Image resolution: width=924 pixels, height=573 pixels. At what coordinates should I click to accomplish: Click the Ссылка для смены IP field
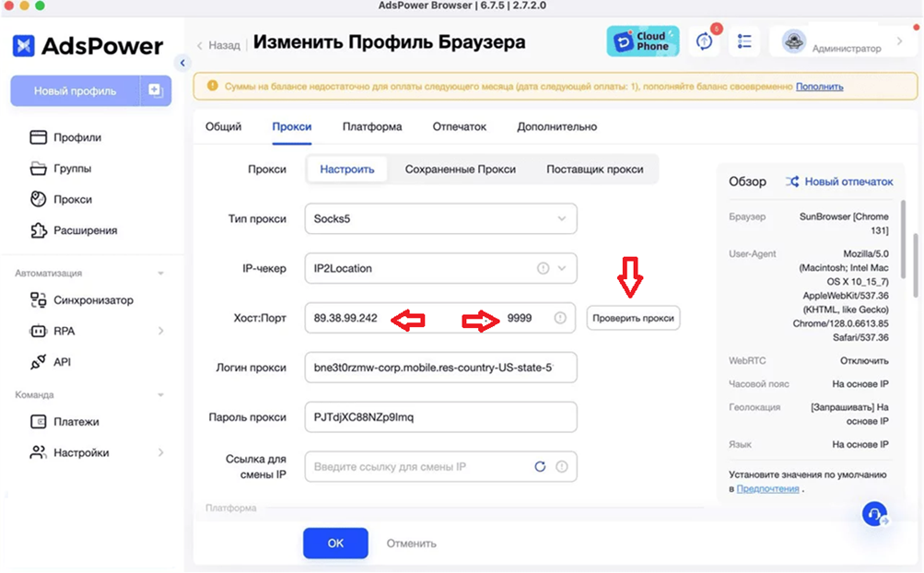pos(440,466)
